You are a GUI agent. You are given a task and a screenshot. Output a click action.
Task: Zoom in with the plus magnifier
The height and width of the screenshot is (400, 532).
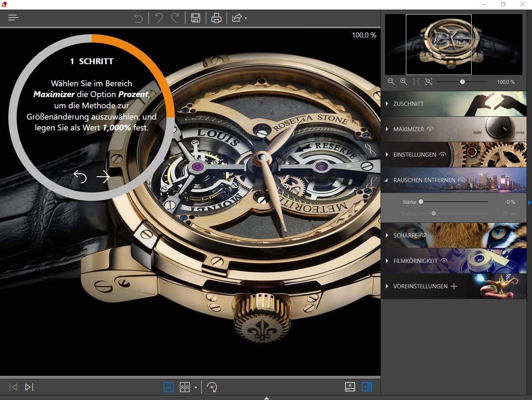pos(404,82)
